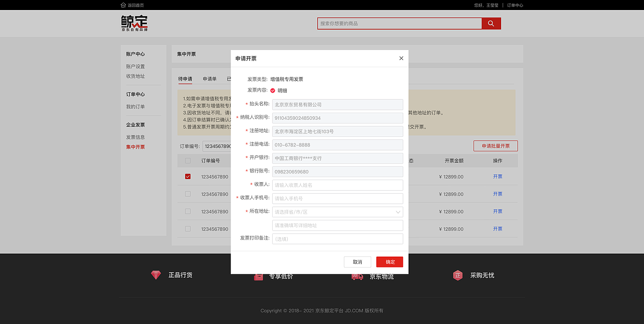Screen dimensions: 644x324
Task: Uncheck the first selected order row checkbox
Action: (188, 177)
